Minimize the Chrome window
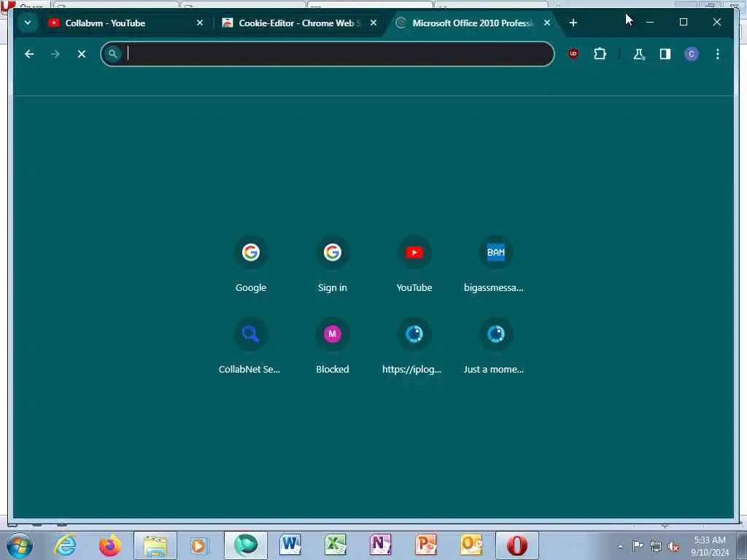This screenshot has height=560, width=747. (650, 23)
